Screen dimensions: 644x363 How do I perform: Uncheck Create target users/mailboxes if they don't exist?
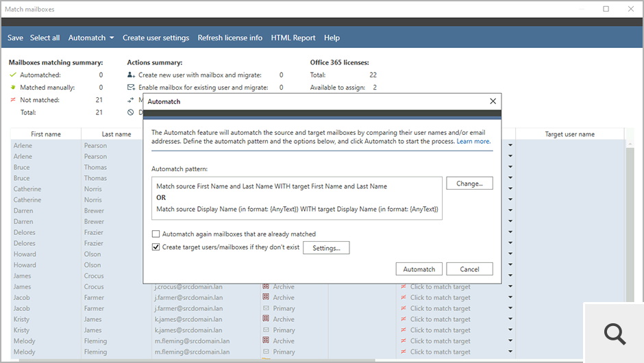156,247
